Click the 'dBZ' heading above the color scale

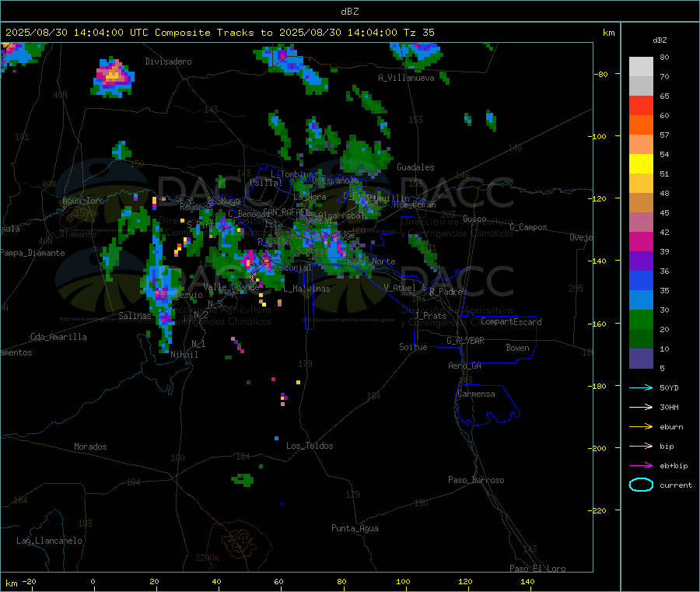[x=660, y=40]
